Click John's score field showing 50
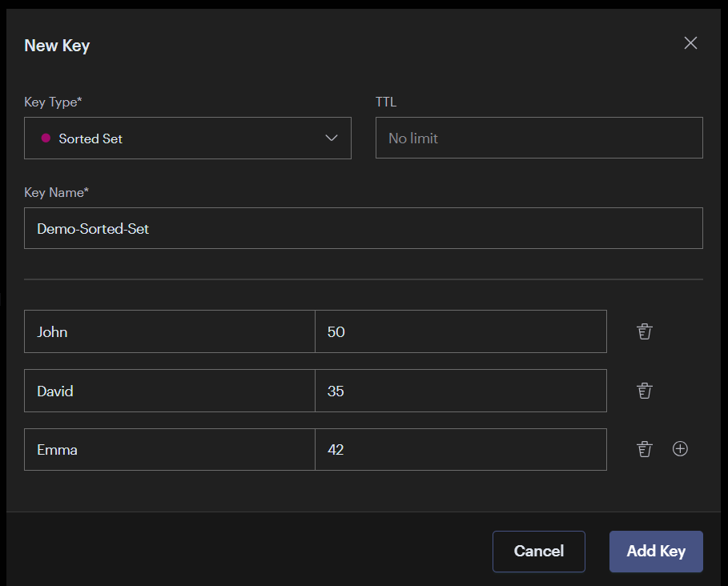The height and width of the screenshot is (586, 728). 461,331
